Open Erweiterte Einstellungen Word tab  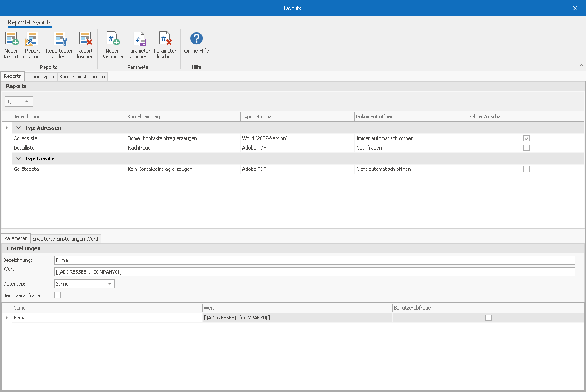coord(65,239)
